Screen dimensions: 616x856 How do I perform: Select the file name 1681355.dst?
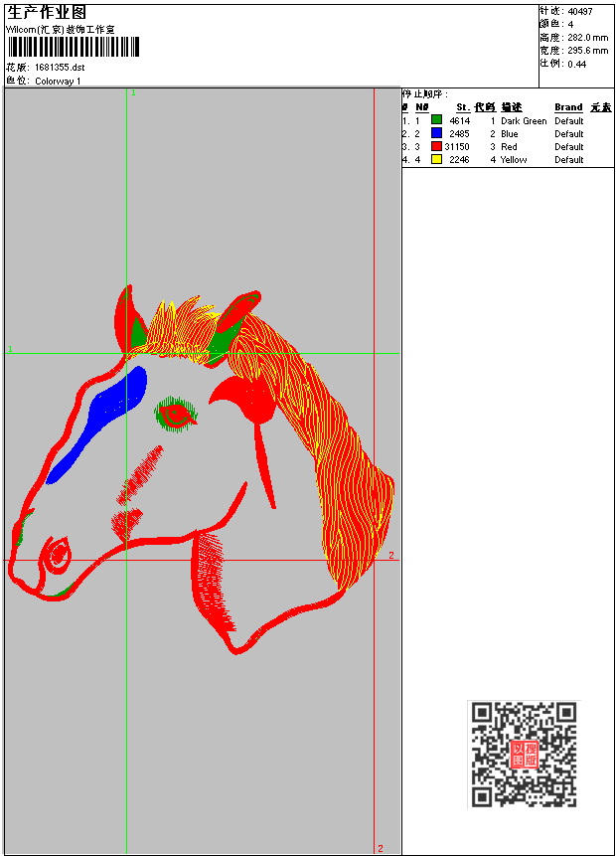click(60, 68)
